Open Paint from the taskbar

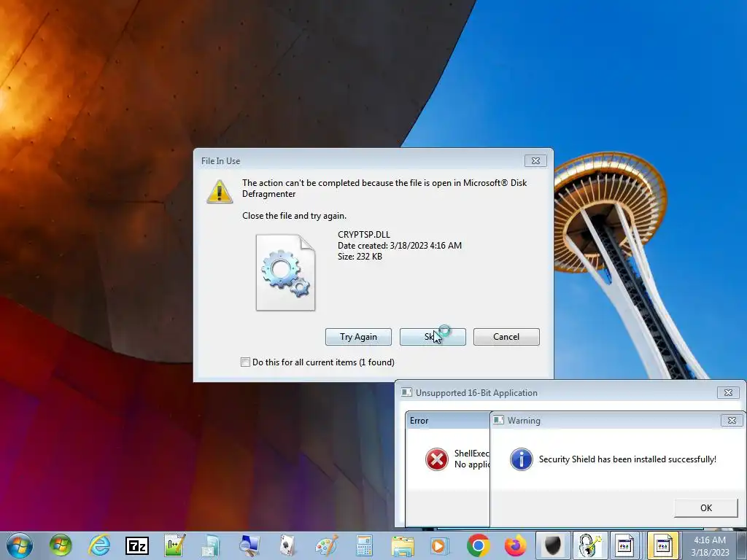click(x=327, y=545)
